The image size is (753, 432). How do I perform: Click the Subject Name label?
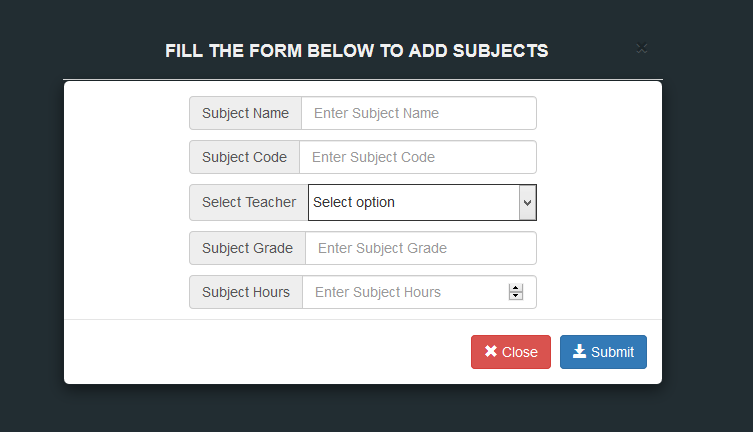tap(245, 113)
